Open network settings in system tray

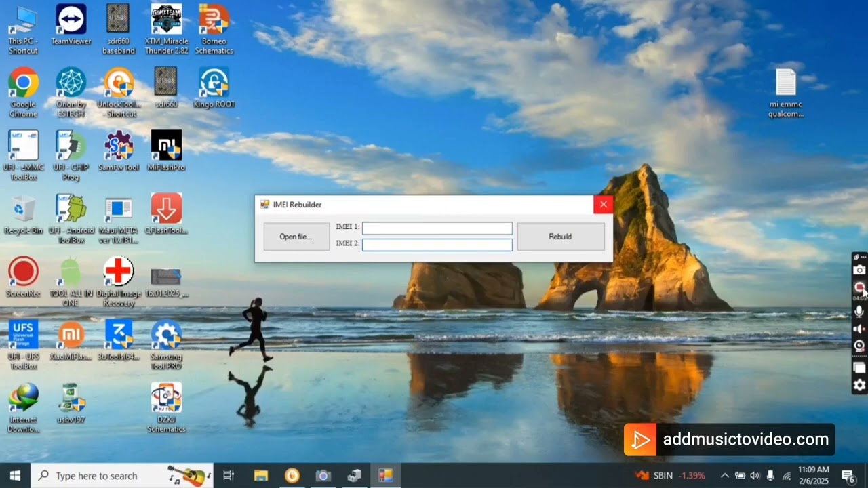click(787, 476)
